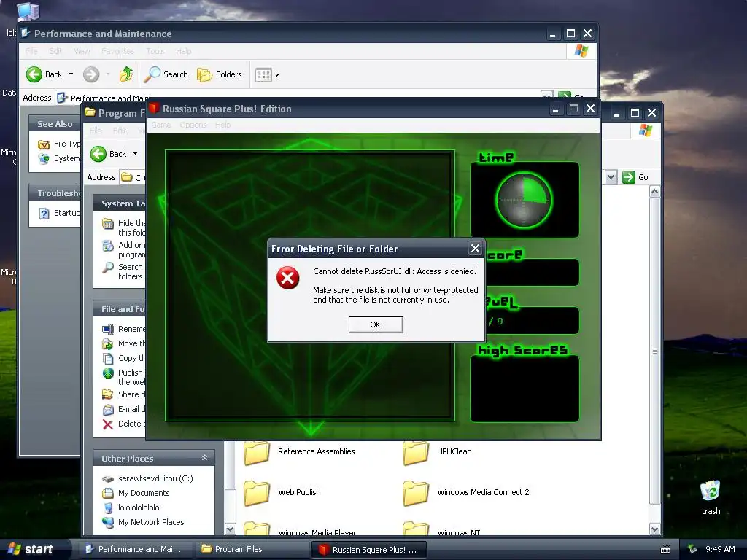Screen dimensions: 747x560
Task: Click Copy this folder task icon
Action: click(108, 359)
